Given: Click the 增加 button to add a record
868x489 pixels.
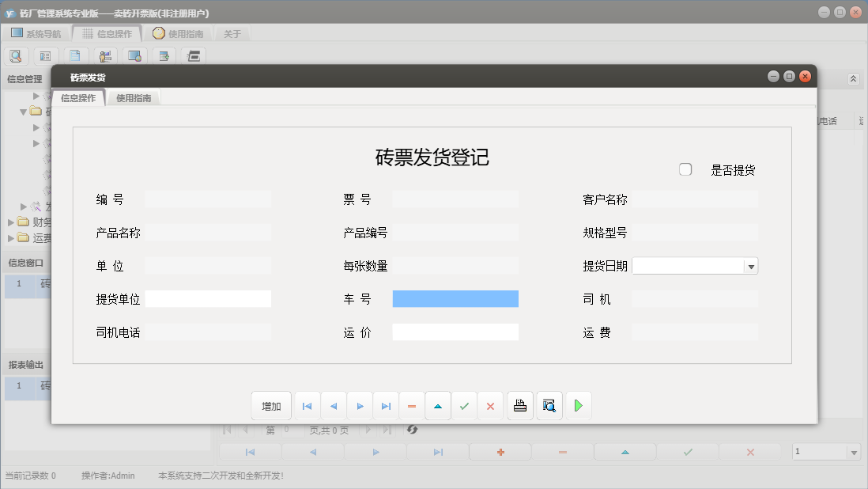Looking at the screenshot, I should pos(271,405).
